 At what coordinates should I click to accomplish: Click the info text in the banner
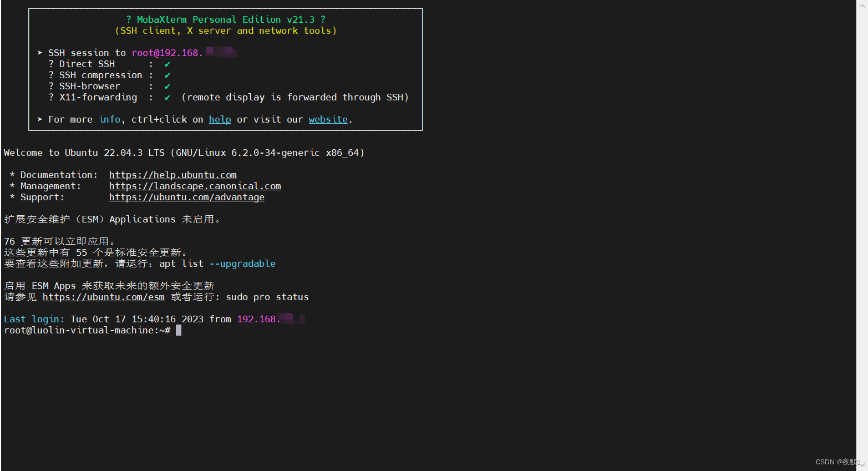pyautogui.click(x=110, y=119)
